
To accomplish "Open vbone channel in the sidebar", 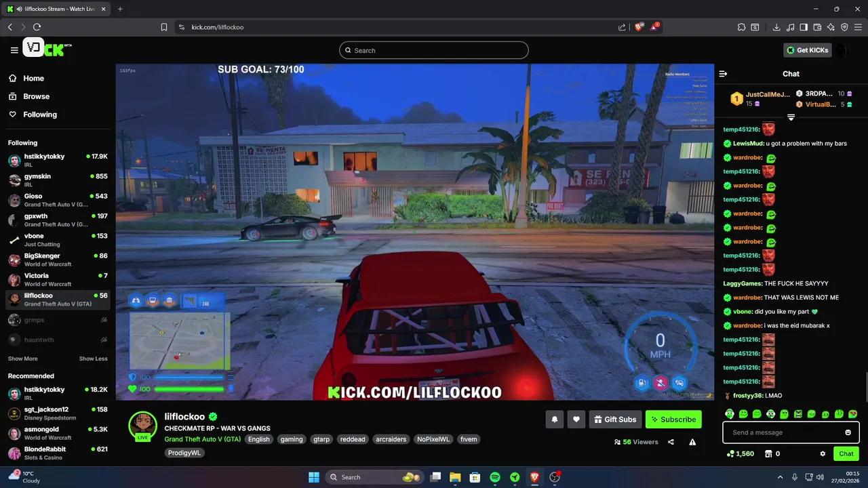I will (x=58, y=240).
